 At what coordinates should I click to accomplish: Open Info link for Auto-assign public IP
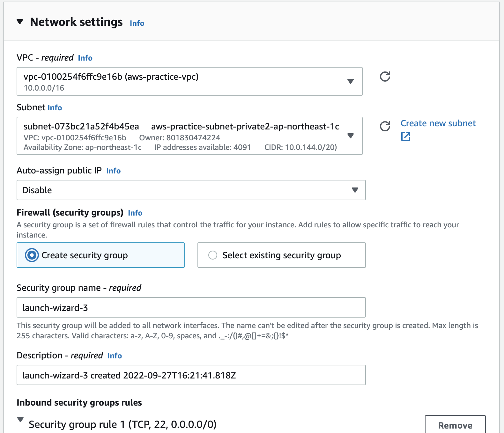click(113, 171)
